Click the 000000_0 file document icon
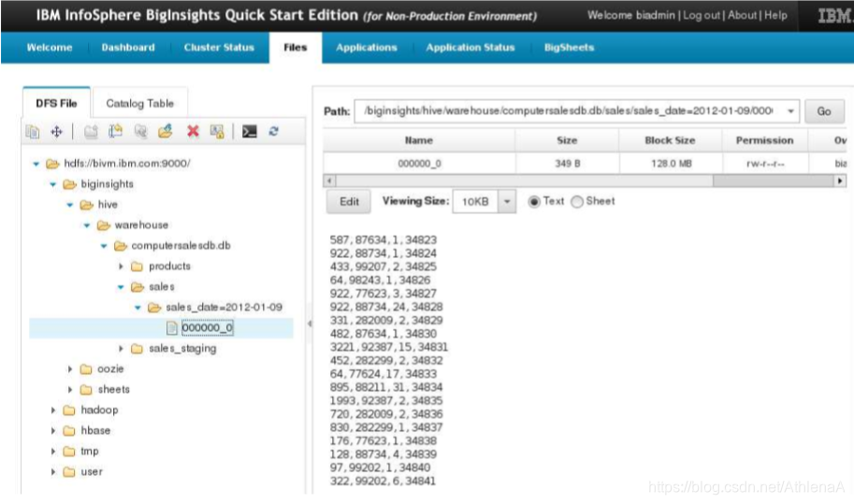 171,327
